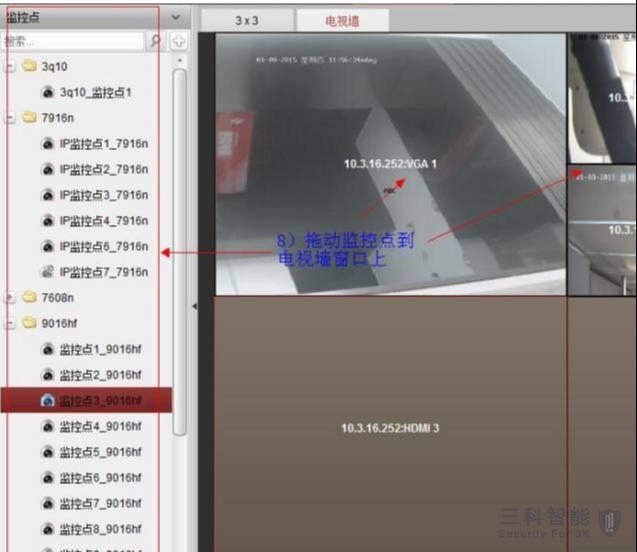Switch to the 3 x 3 tab
Screen dimensions: 637x552
pyautogui.click(x=248, y=20)
